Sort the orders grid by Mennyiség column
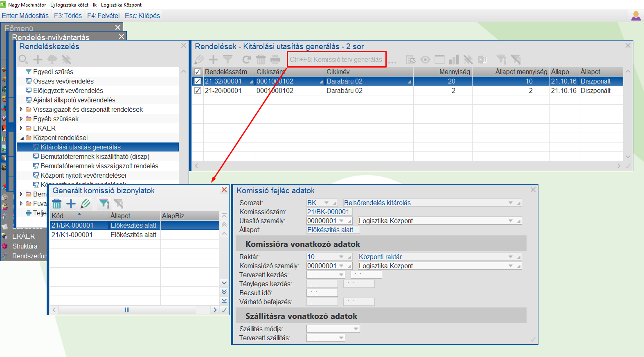The height and width of the screenshot is (357, 644). pos(443,72)
